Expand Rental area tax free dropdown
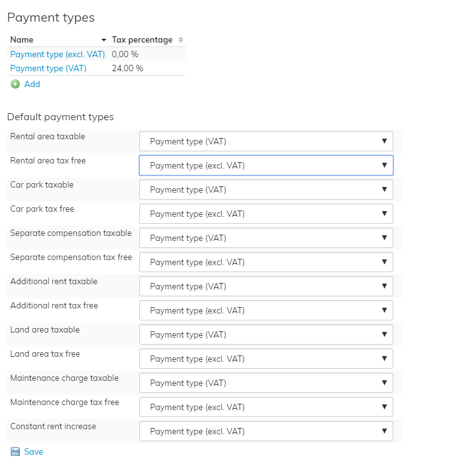The width and height of the screenshot is (476, 461). [x=266, y=165]
